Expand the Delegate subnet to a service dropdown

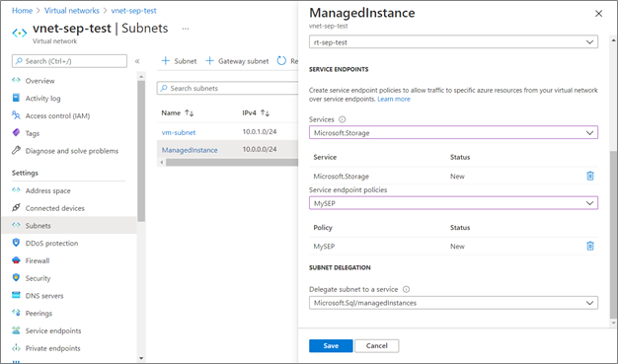tap(453, 303)
